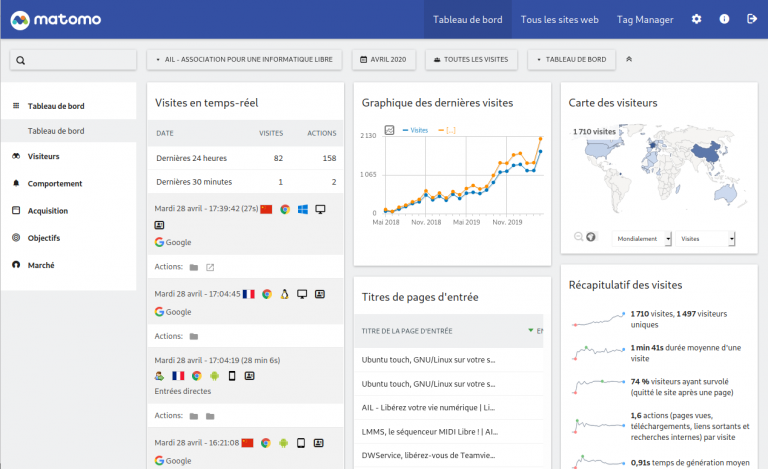Toggle the orange series in chart legend
Image resolution: width=768 pixels, height=469 pixels.
451,130
